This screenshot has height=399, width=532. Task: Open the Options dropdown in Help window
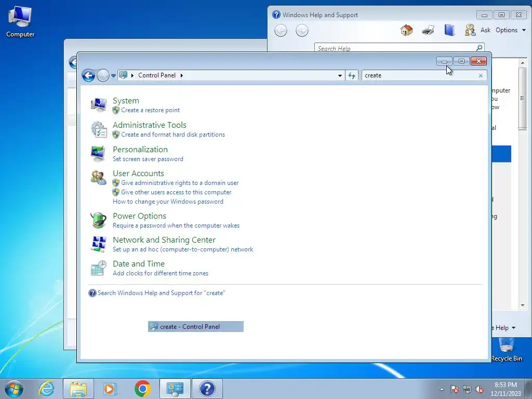(x=511, y=30)
